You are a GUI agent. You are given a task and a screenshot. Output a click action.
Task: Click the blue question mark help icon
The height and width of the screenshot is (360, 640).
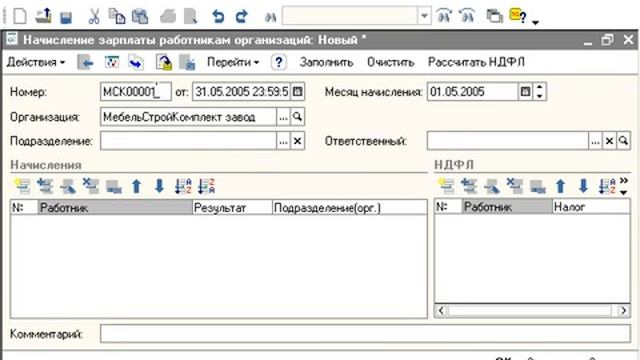[279, 62]
